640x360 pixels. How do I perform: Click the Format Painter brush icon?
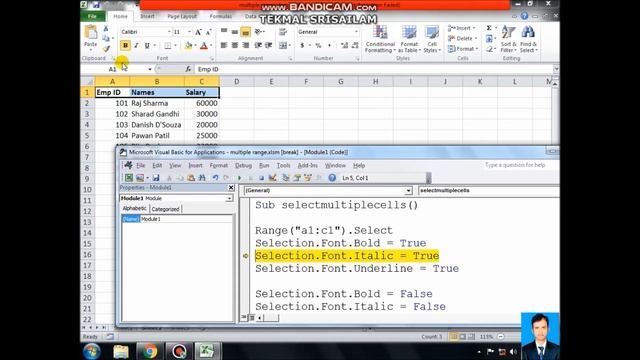pyautogui.click(x=106, y=49)
